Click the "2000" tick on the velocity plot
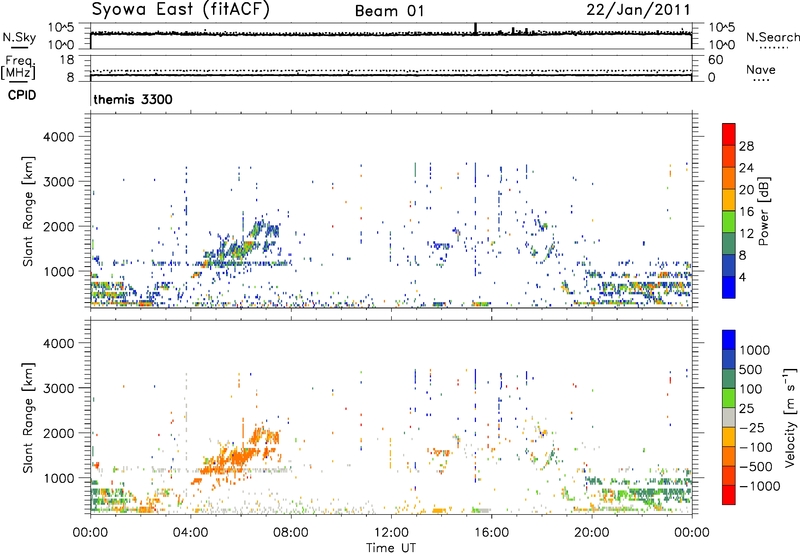 tap(58, 433)
